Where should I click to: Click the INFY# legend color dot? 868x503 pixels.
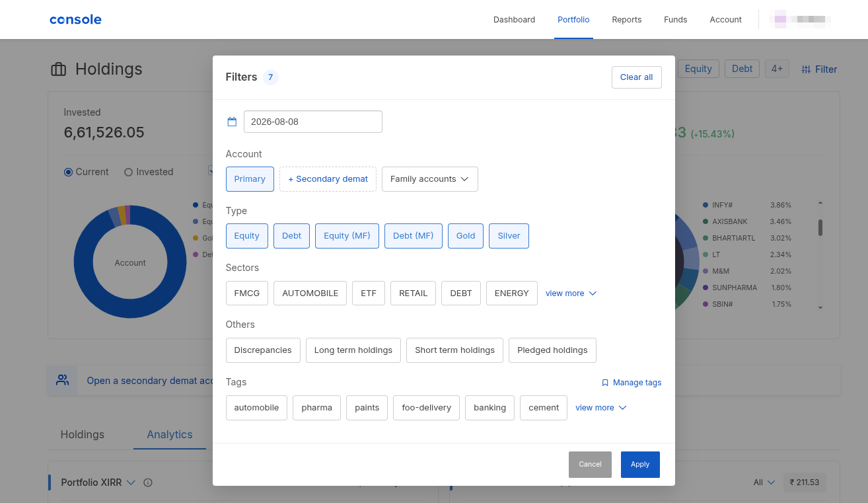(x=705, y=205)
